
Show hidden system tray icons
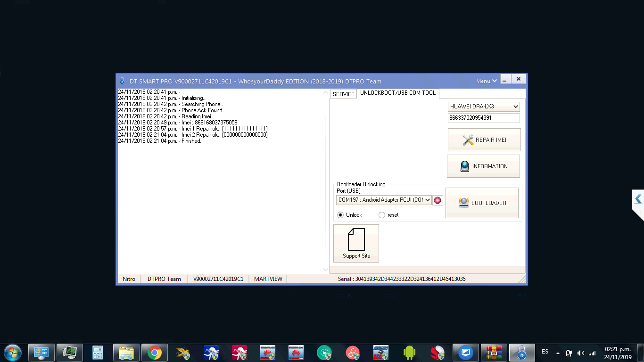click(558, 353)
